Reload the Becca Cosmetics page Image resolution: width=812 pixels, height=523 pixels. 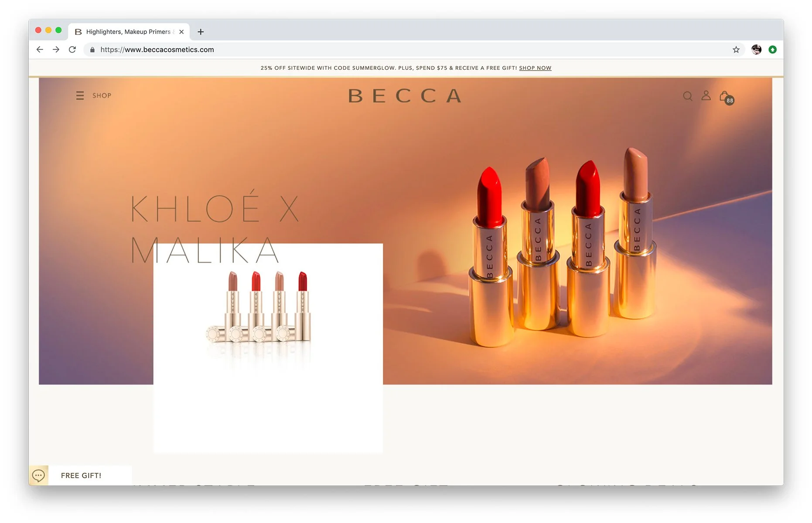(72, 50)
